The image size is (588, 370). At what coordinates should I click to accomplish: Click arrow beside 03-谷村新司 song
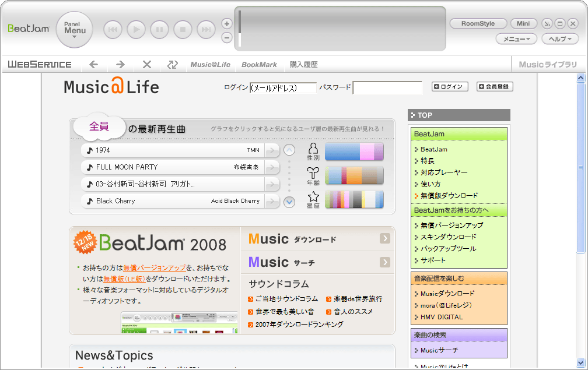pos(271,184)
